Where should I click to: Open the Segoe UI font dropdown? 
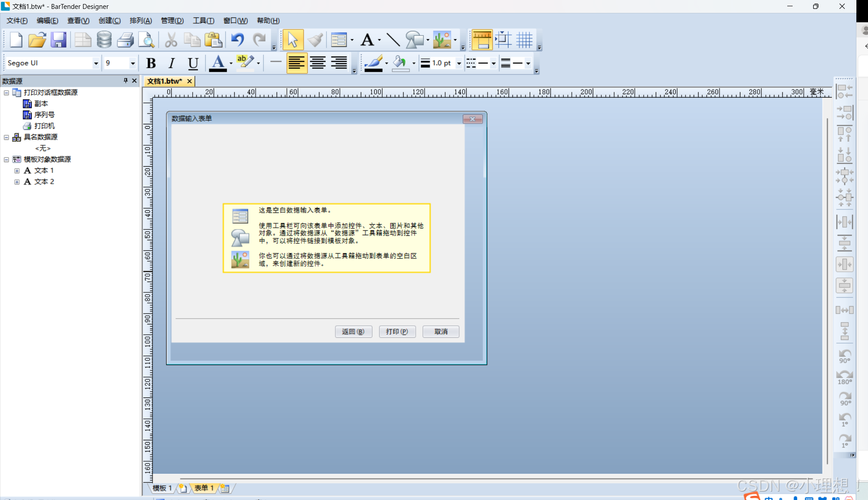pos(95,63)
